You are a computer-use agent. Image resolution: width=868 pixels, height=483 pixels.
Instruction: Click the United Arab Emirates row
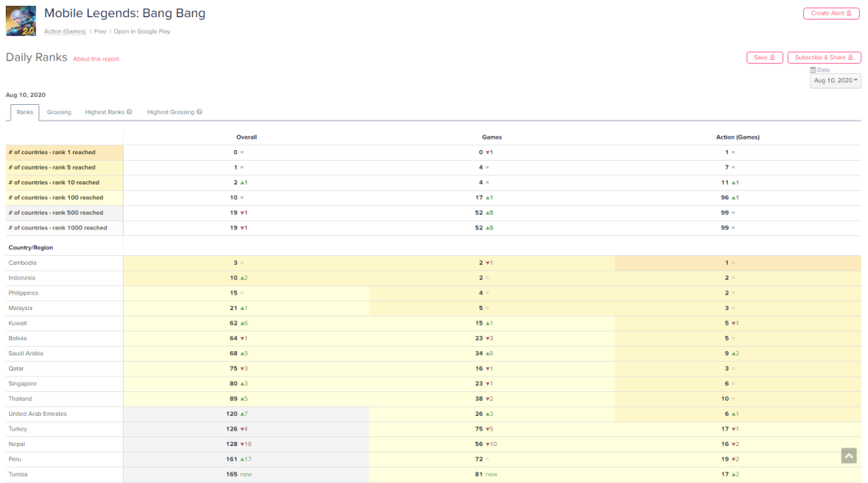click(x=433, y=414)
